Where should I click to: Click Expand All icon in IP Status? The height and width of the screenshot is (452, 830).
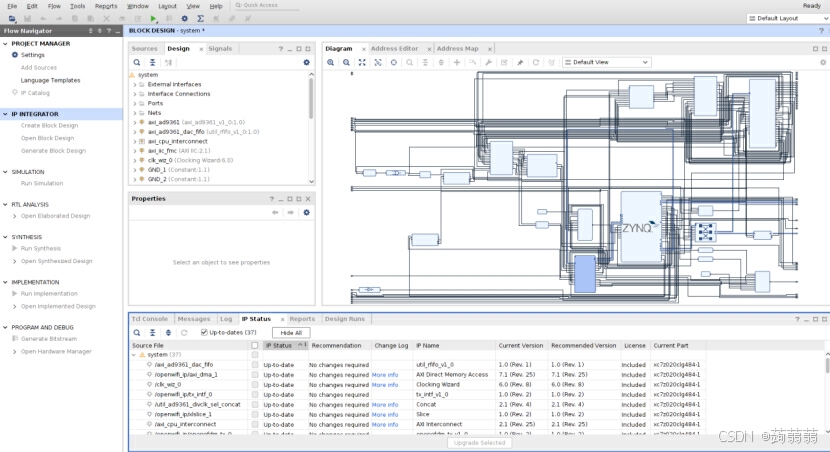coord(168,333)
